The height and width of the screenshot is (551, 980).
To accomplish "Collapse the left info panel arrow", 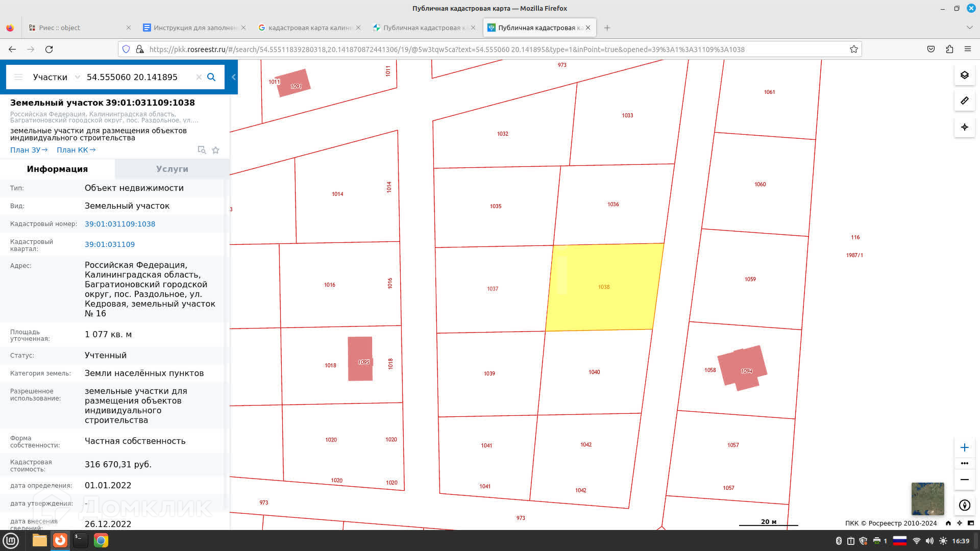I will tap(234, 77).
